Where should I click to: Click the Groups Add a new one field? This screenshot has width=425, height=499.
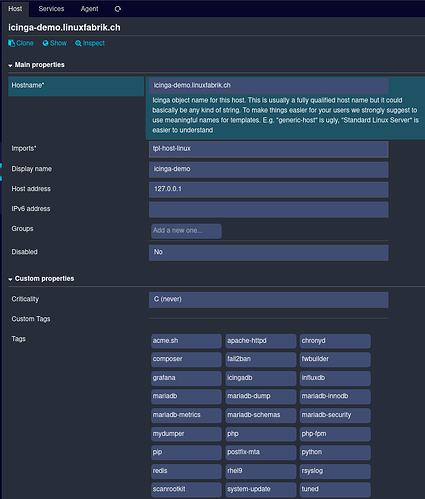[186, 231]
